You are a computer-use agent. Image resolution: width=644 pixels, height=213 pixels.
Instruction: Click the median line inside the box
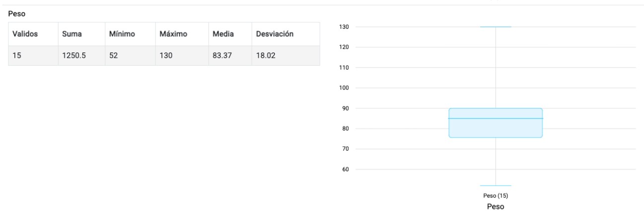496,118
